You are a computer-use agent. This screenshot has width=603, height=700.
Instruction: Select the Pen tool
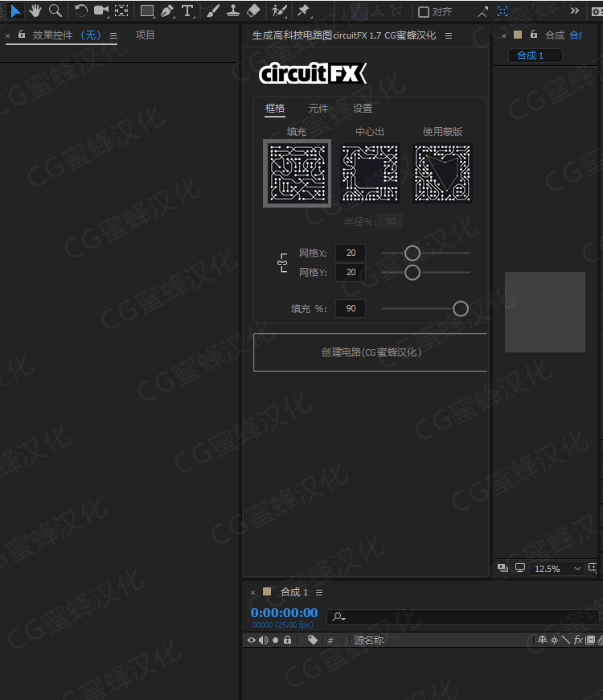(x=167, y=11)
